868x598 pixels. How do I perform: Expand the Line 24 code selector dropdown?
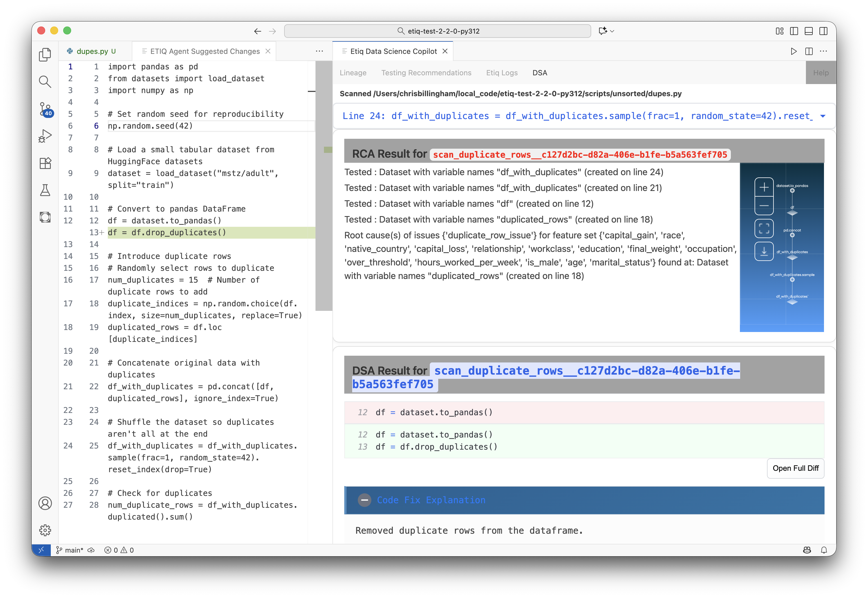823,116
